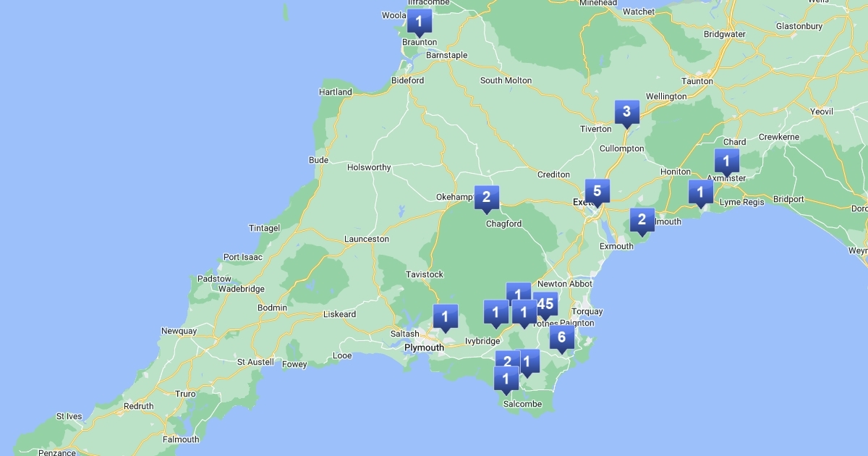The image size is (868, 456).
Task: Click the Barnstaple town label
Action: tap(446, 55)
